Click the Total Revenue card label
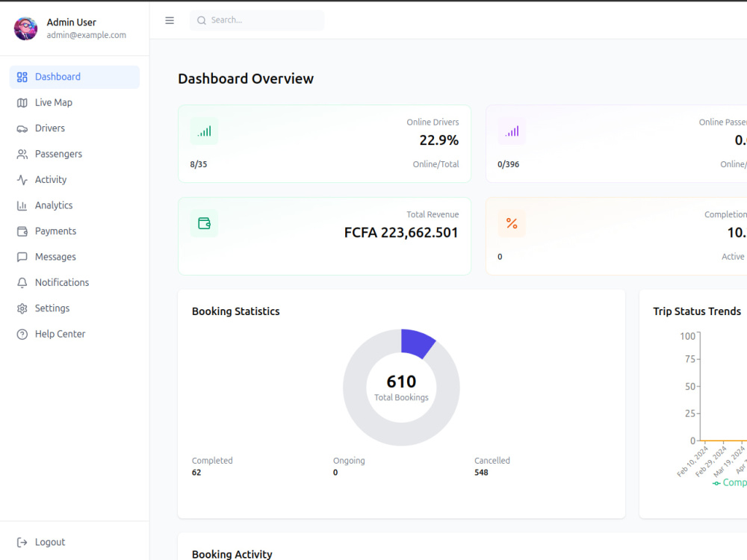This screenshot has width=747, height=560. point(433,215)
